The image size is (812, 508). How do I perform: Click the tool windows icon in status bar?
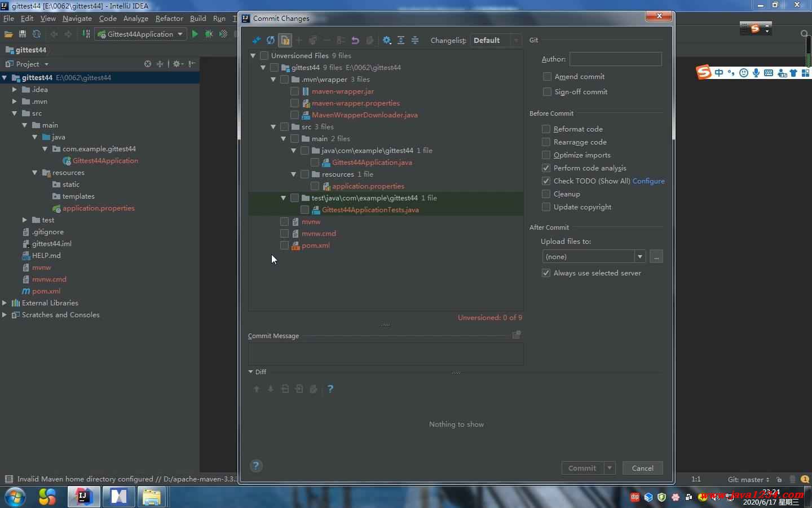tap(8, 479)
